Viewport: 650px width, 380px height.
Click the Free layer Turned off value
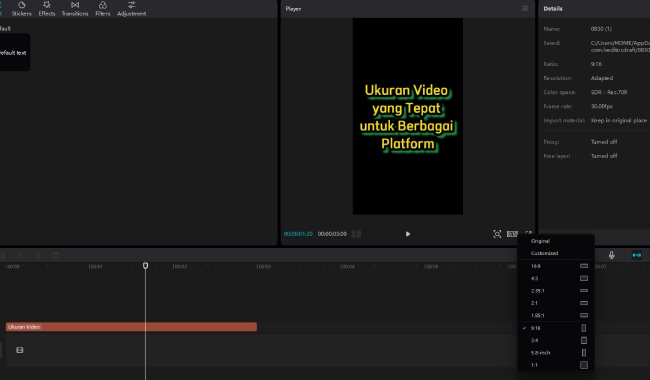pos(604,156)
